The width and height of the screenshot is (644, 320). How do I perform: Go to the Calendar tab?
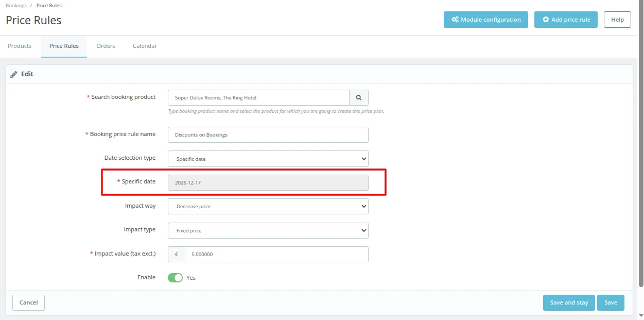coord(145,46)
